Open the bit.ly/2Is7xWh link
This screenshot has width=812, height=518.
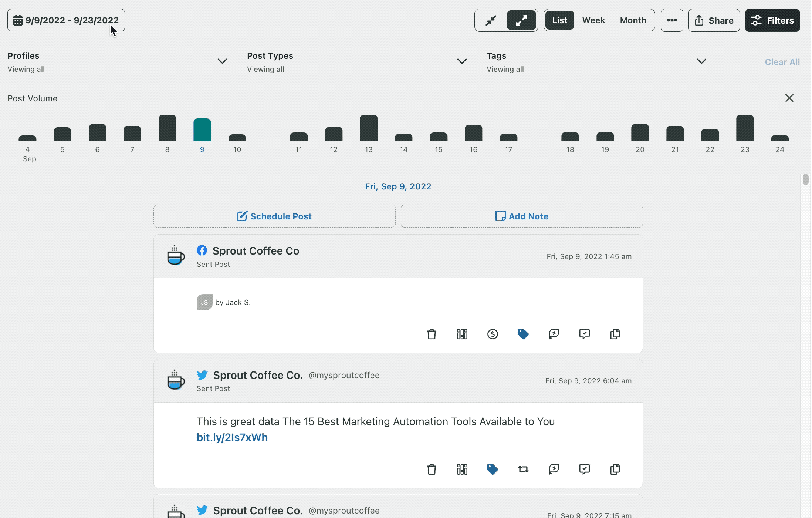point(232,437)
